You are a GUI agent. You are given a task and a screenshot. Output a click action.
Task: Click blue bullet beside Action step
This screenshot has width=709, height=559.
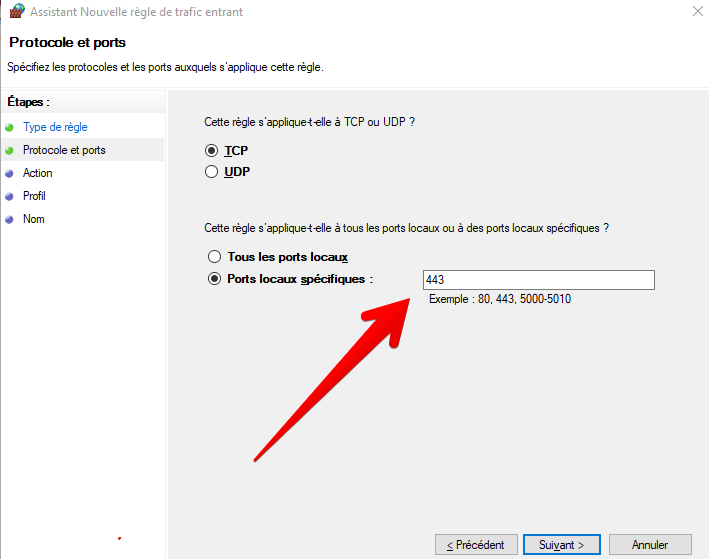[x=9, y=173]
